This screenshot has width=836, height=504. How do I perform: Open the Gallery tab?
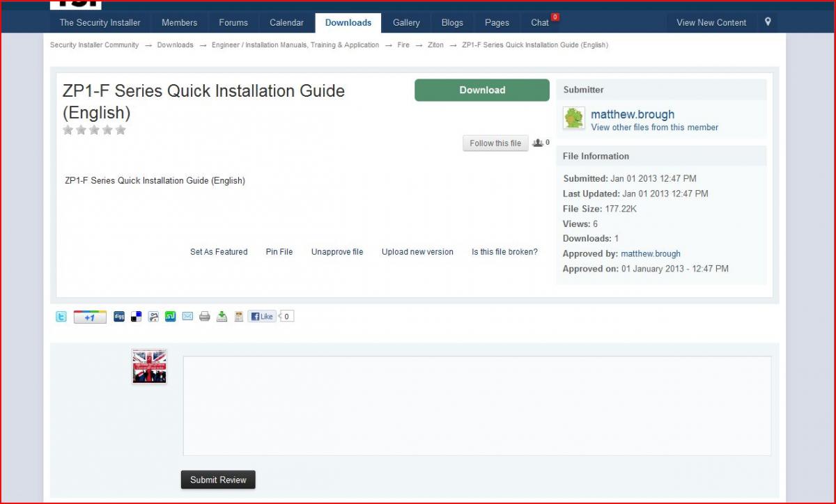406,22
